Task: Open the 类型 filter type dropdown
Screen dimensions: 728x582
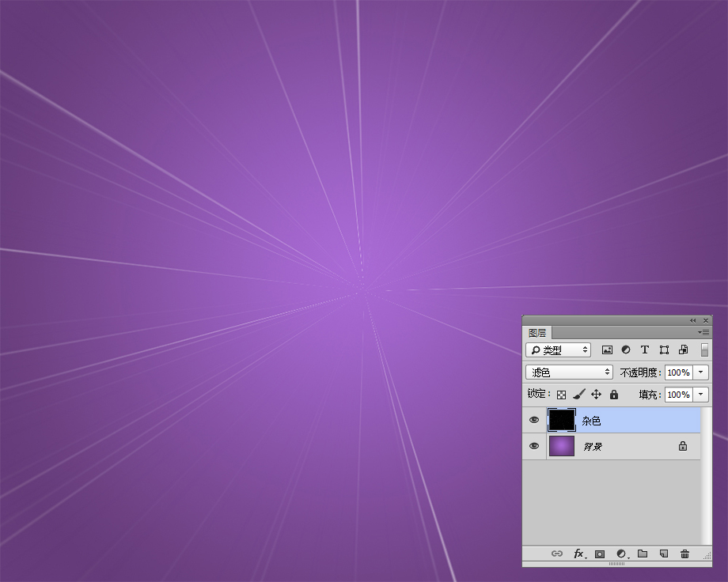Action: [559, 350]
